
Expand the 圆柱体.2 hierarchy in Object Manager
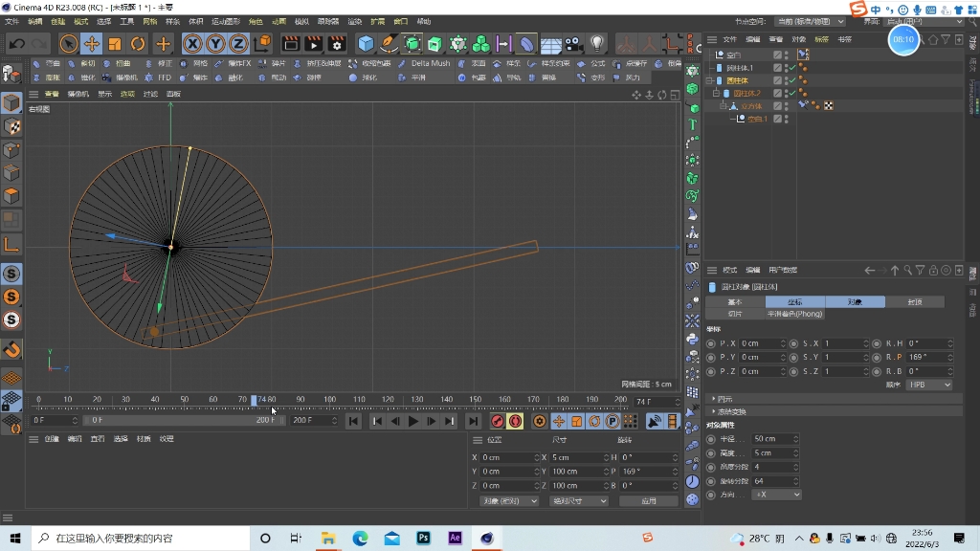717,92
